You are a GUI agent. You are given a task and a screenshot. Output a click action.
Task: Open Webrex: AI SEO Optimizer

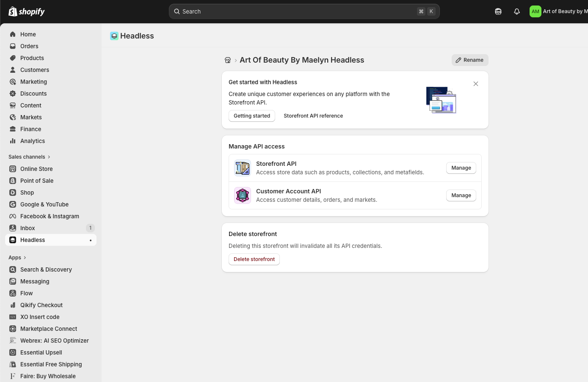[51, 341]
